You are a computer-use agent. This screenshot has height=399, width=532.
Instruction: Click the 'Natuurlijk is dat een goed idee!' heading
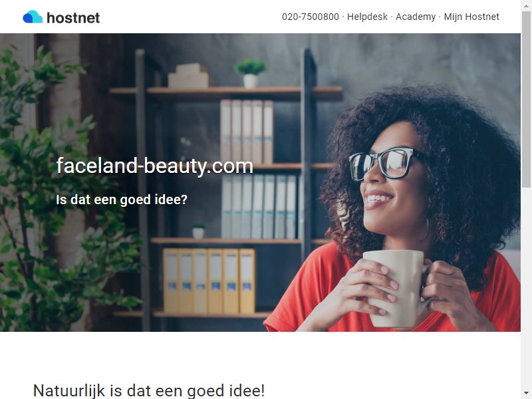[x=148, y=390]
